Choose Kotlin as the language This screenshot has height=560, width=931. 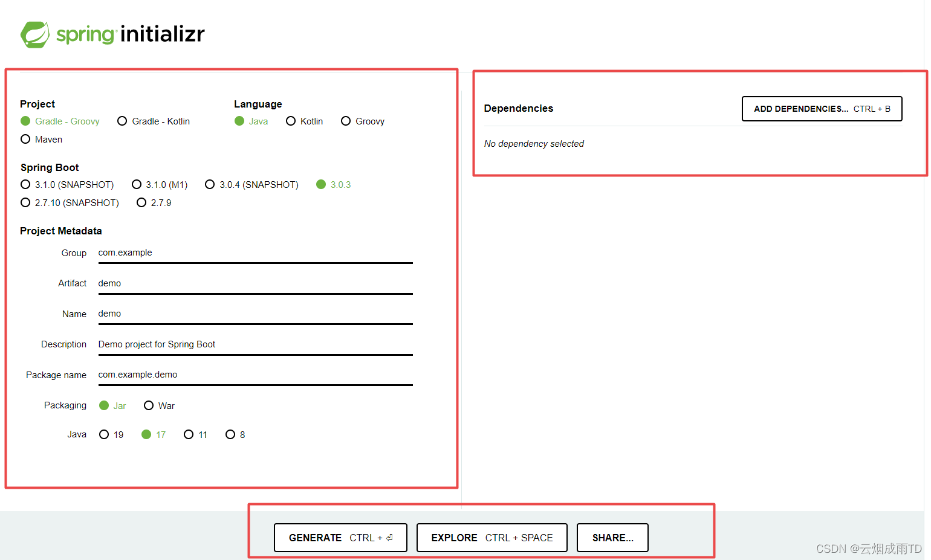305,121
